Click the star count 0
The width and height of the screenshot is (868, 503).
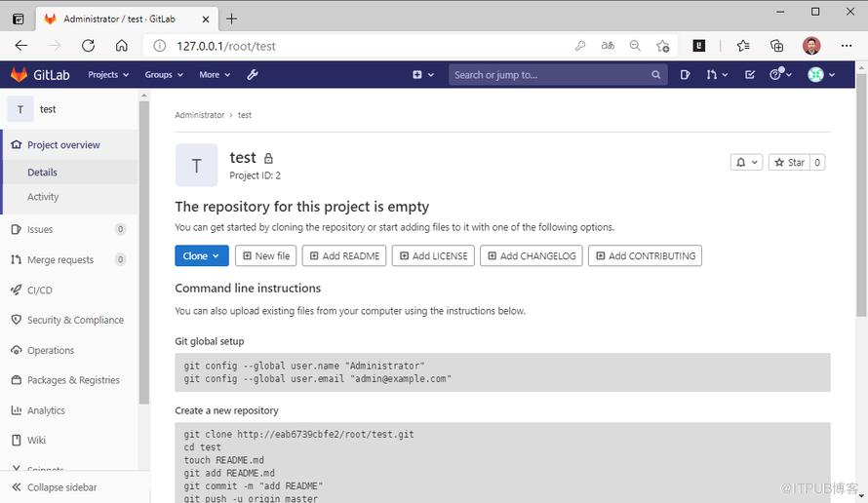pyautogui.click(x=817, y=162)
